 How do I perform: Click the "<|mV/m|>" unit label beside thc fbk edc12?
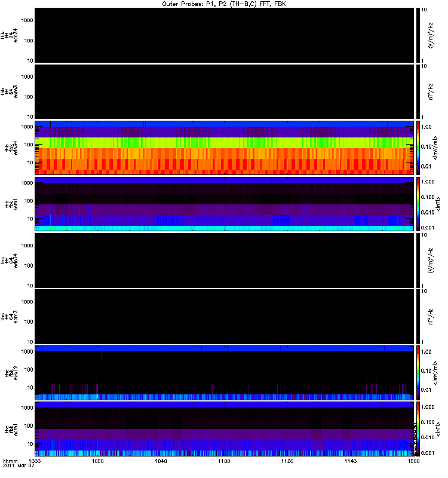coord(435,373)
